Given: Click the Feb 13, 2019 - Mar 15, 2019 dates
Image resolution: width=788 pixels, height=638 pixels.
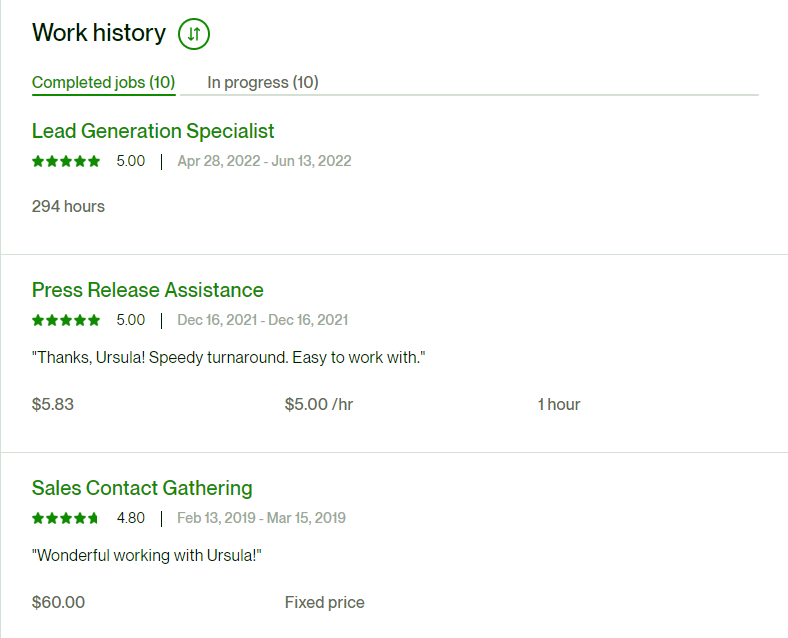Looking at the screenshot, I should click(x=261, y=518).
